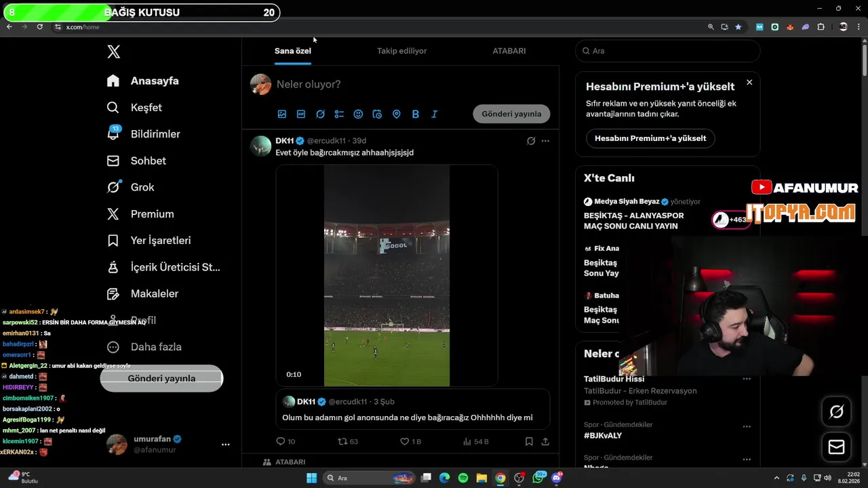This screenshot has width=868, height=488.
Task: Like the post with 1 B likes
Action: (x=410, y=441)
